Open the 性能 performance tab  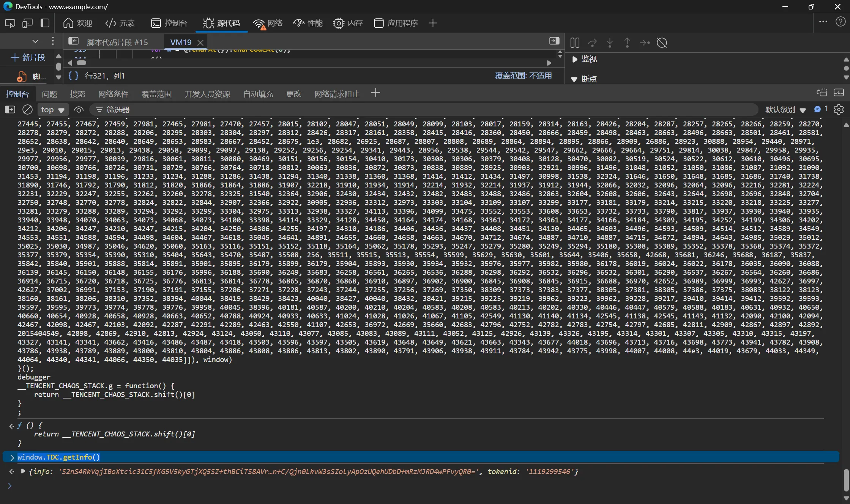pyautogui.click(x=308, y=23)
